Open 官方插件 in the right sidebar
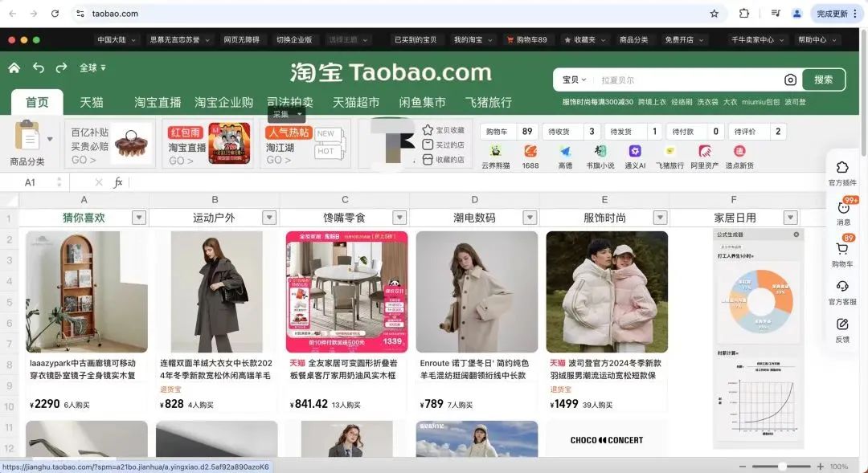 coord(842,173)
